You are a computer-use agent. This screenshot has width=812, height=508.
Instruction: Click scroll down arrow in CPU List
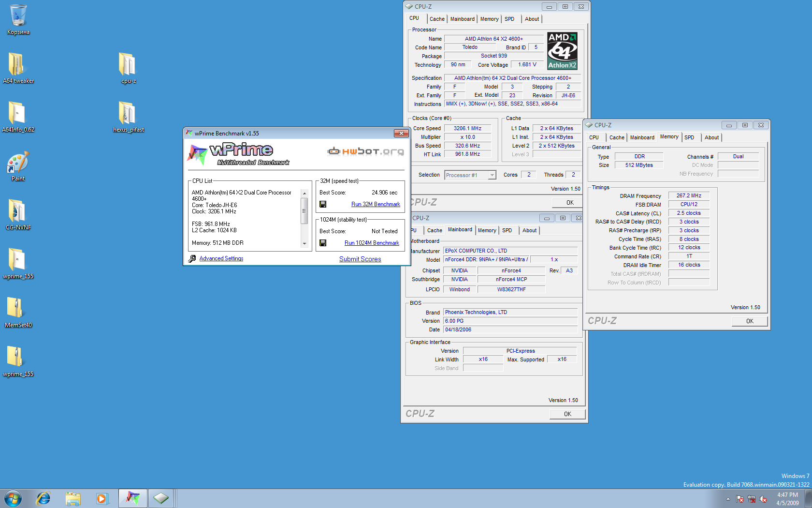[x=304, y=243]
